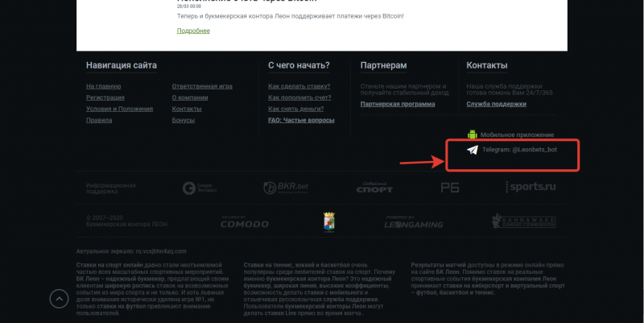Click the Comodo secured logo
This screenshot has width=644, height=323.
click(245, 222)
